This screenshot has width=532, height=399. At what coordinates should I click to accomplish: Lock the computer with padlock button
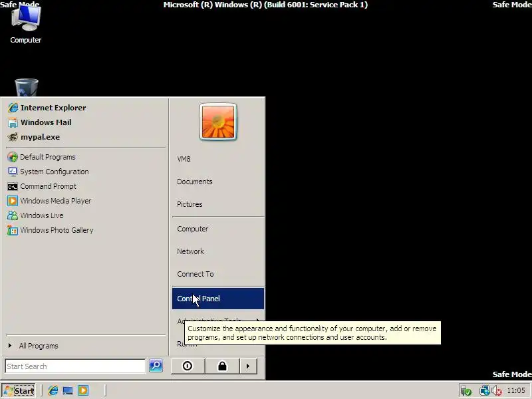point(222,366)
